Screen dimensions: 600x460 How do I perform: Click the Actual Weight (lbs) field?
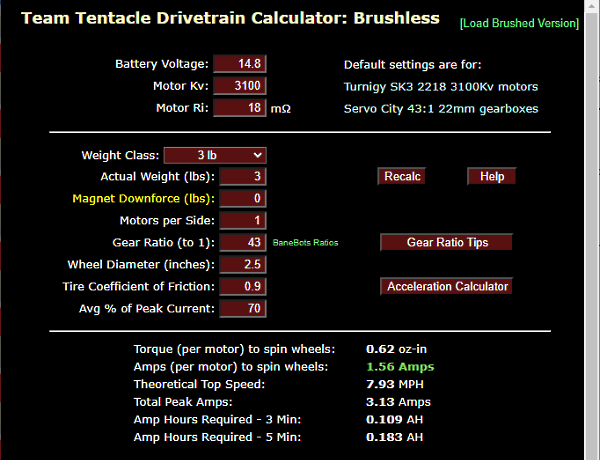click(x=242, y=177)
